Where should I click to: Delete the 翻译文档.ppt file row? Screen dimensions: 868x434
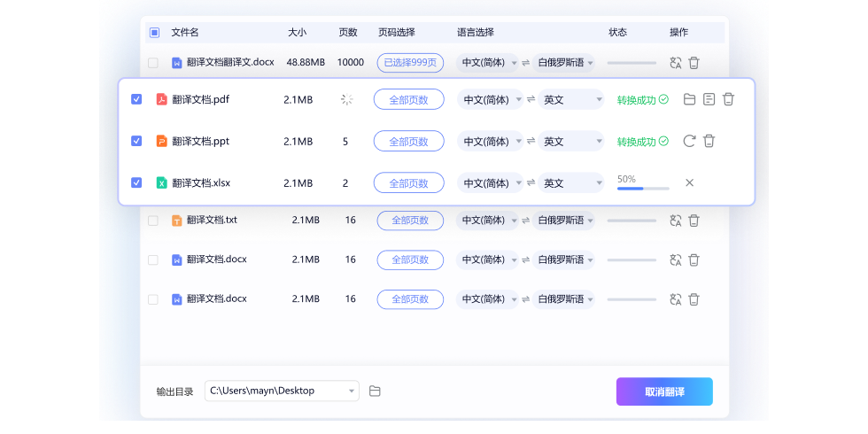pos(709,142)
